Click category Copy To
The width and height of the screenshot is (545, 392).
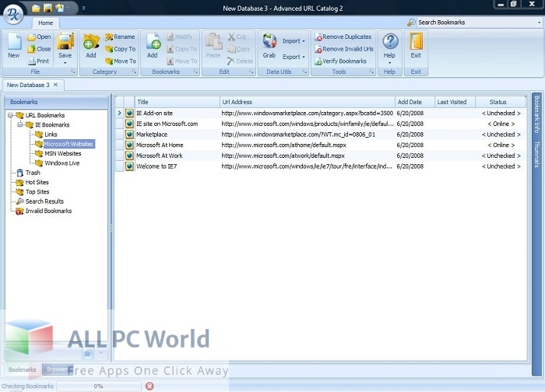pyautogui.click(x=120, y=49)
